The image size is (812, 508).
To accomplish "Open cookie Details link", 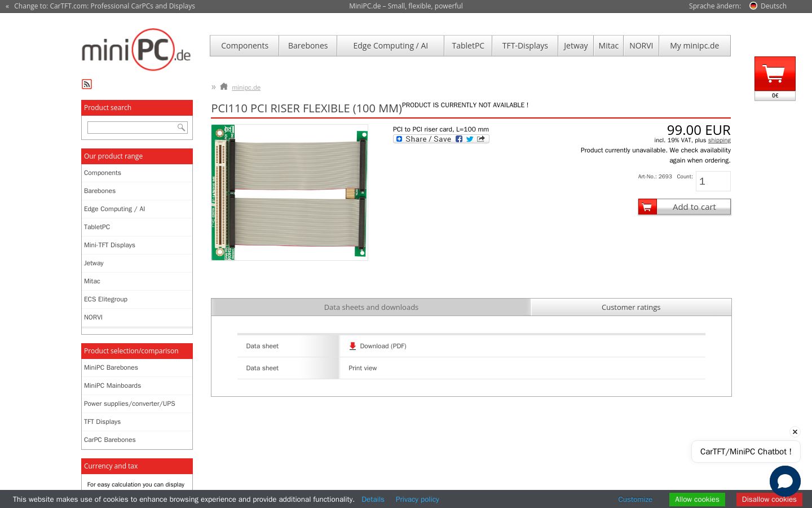I will coord(373,500).
